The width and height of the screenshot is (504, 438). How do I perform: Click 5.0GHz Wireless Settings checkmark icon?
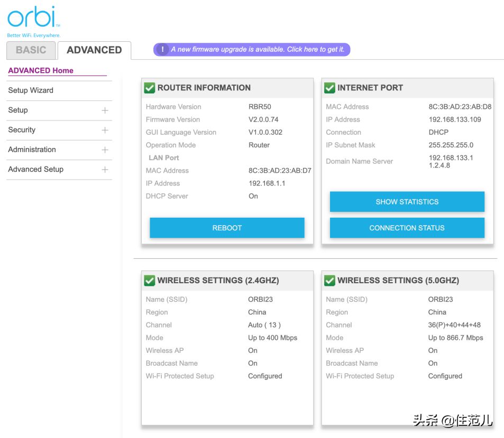point(329,281)
